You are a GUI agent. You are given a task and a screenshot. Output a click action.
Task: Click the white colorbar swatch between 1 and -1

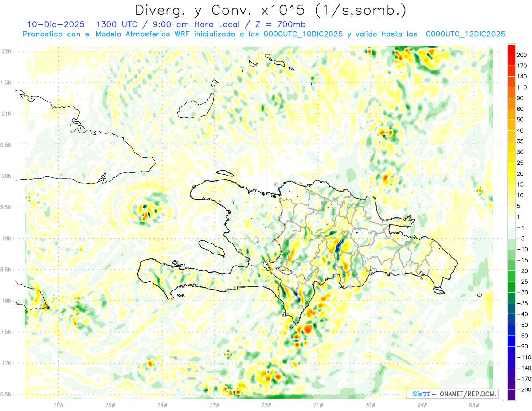click(x=511, y=222)
